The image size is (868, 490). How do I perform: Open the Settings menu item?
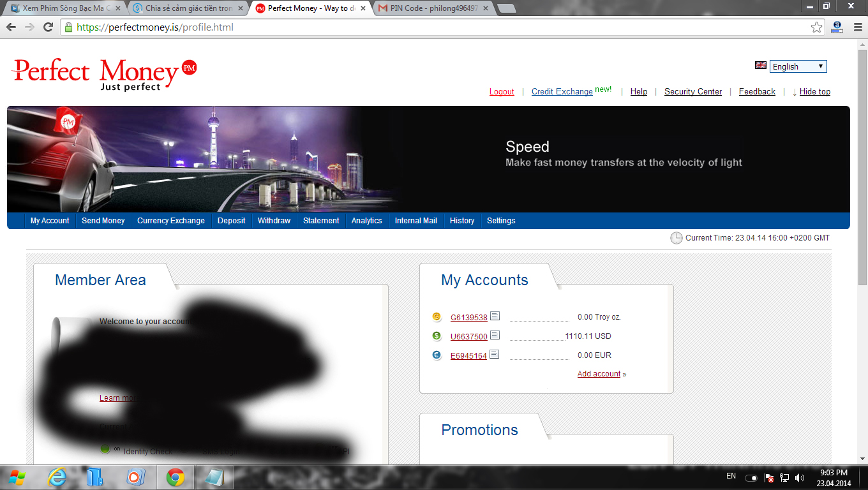pyautogui.click(x=501, y=221)
